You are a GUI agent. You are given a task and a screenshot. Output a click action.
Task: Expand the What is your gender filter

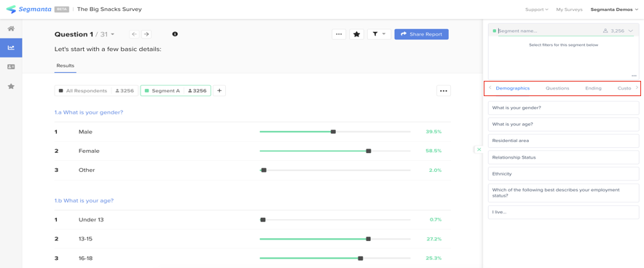(x=564, y=108)
